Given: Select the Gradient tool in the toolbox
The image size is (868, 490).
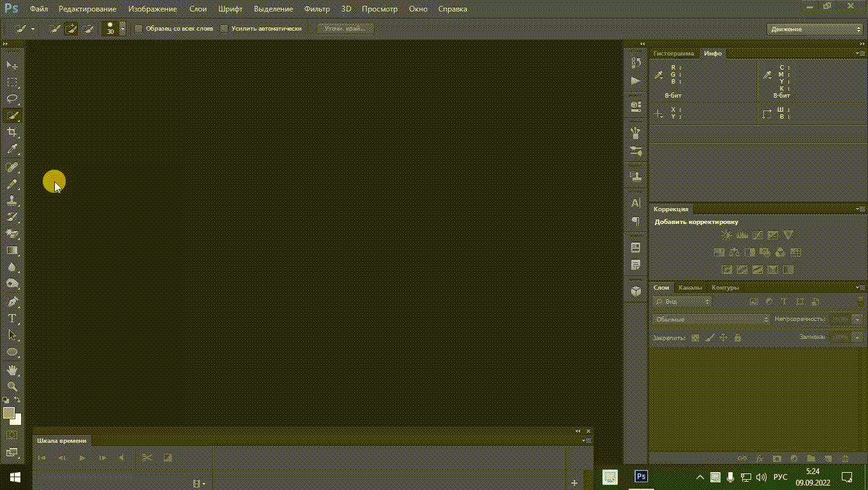Looking at the screenshot, I should pos(12,250).
